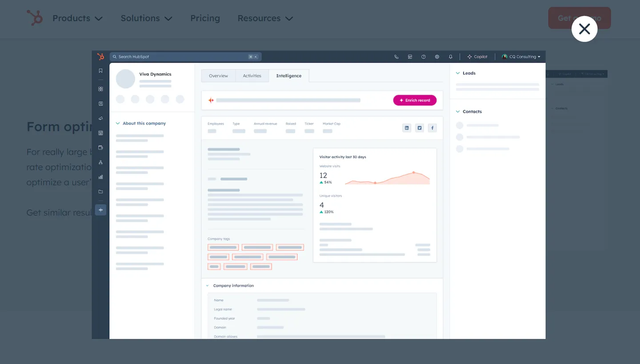Open the Copilot assistant
The image size is (640, 364).
[477, 56]
